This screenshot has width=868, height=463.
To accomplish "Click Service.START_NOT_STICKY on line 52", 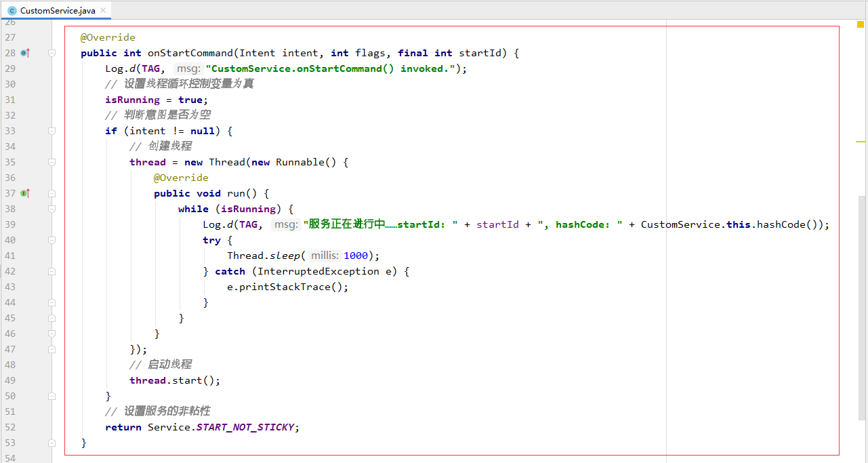I will coord(221,427).
